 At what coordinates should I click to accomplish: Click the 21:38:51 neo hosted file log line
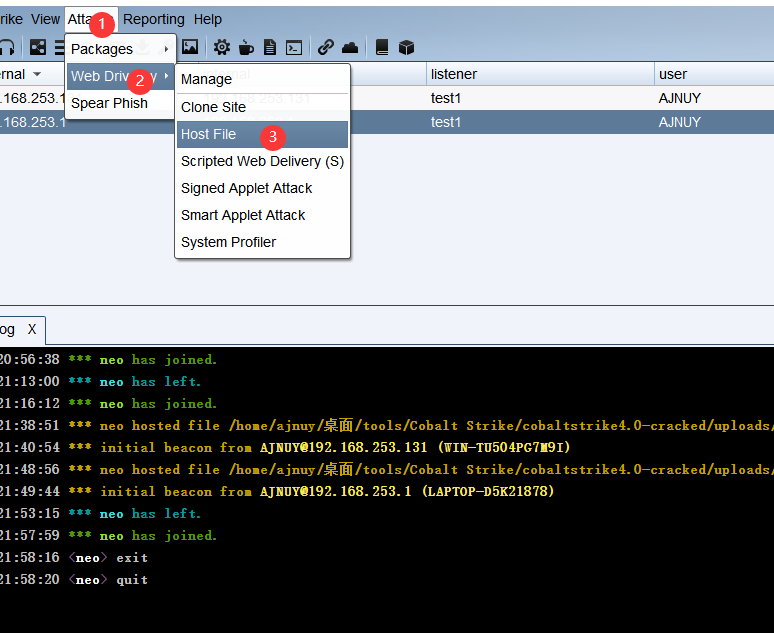(x=387, y=426)
